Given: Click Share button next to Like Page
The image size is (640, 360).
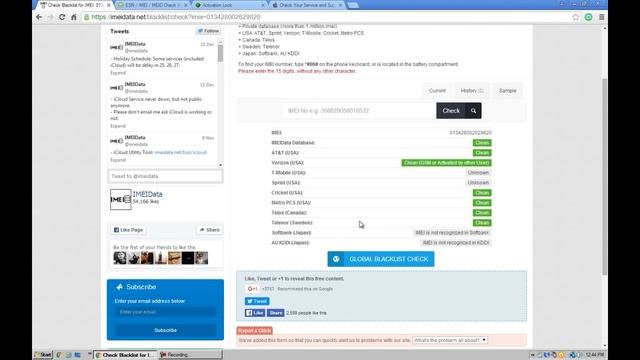Looking at the screenshot, I should (209, 230).
